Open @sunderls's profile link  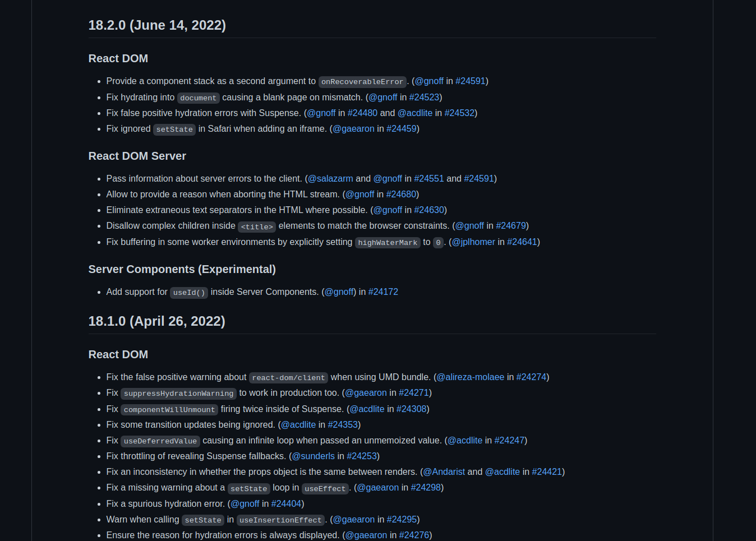point(312,456)
